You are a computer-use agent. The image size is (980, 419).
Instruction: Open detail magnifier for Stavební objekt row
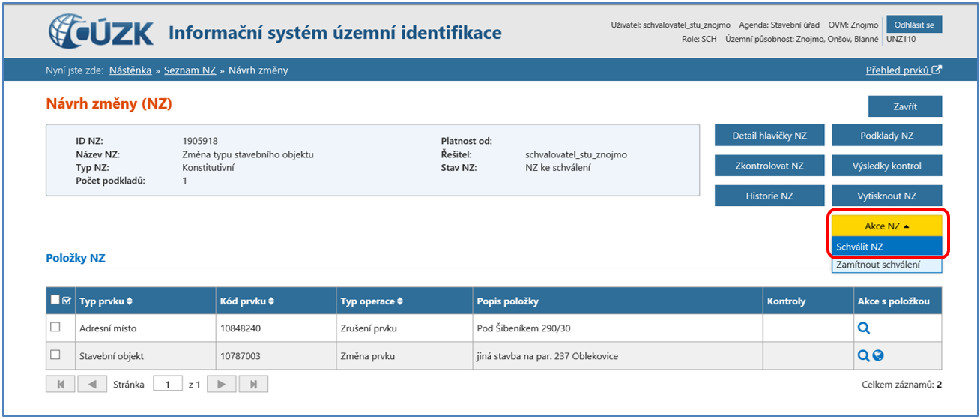863,356
